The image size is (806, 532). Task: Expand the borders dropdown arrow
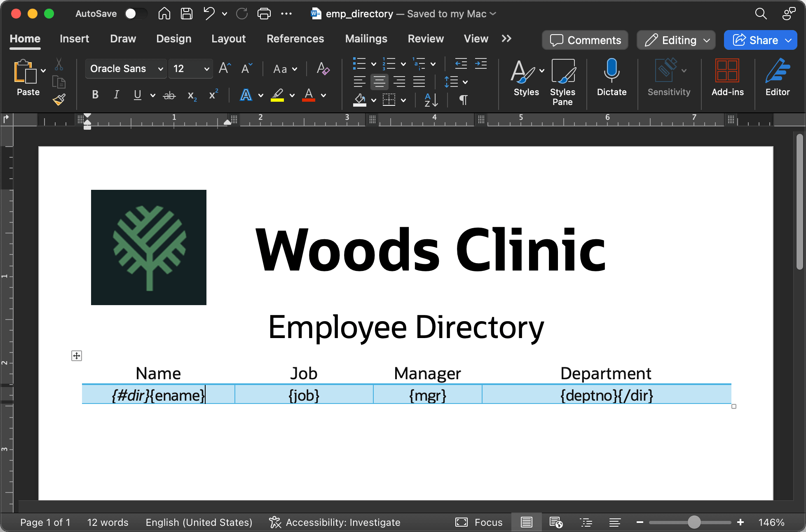(x=403, y=100)
